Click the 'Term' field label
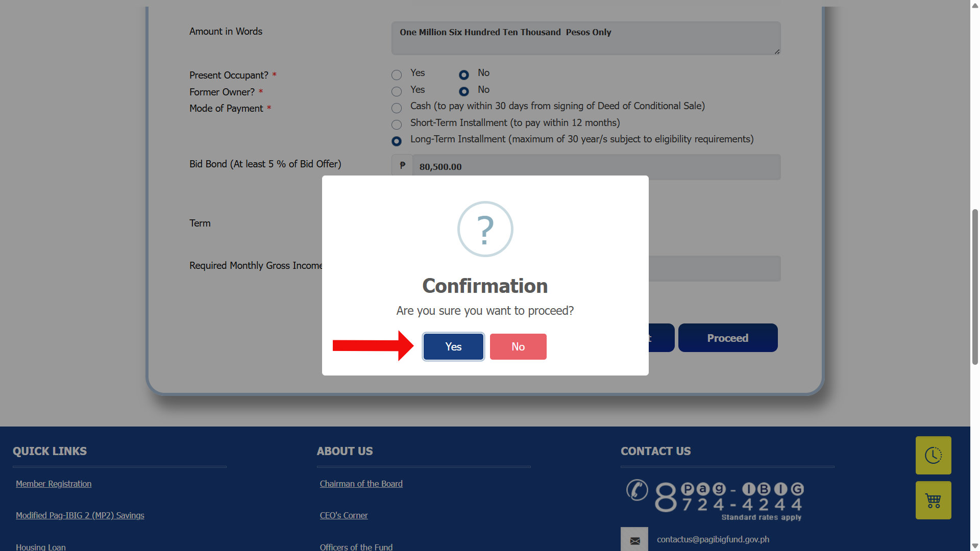Viewport: 980px width, 551px height. tap(200, 223)
